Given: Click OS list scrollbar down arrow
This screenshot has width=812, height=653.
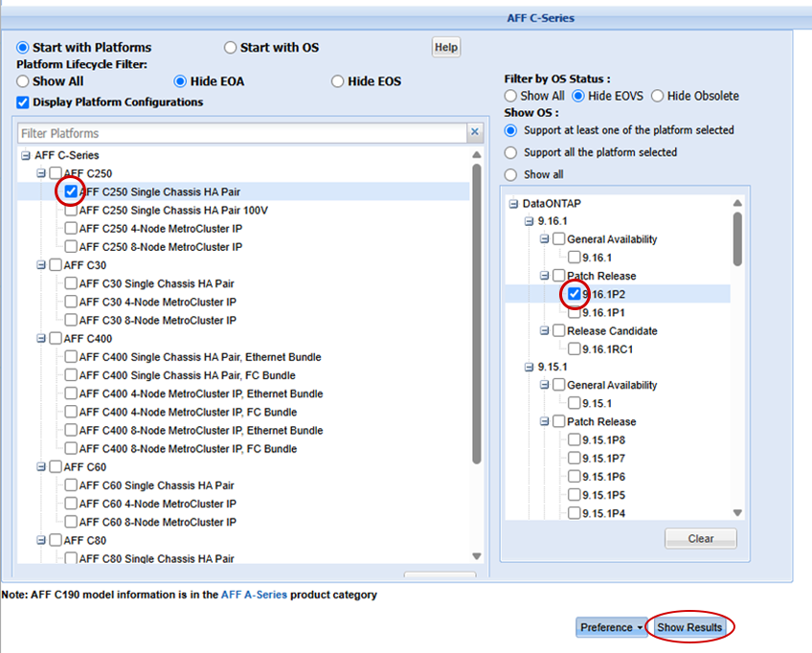Looking at the screenshot, I should [738, 512].
